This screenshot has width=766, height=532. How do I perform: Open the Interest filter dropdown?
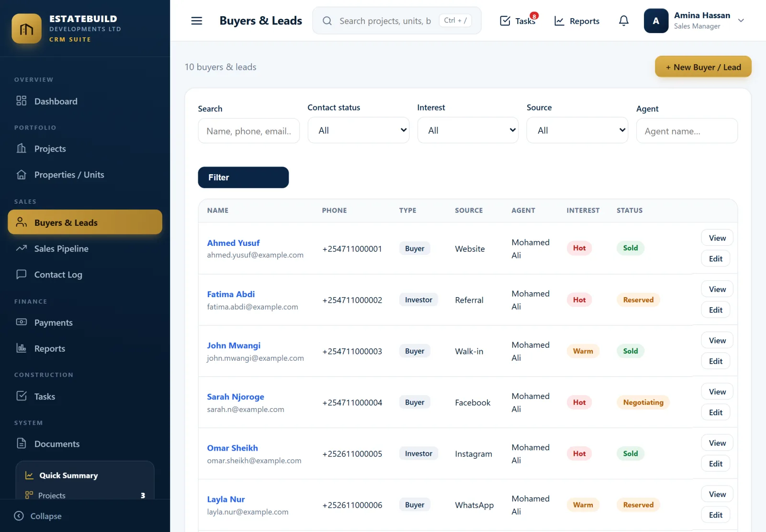[x=468, y=130]
